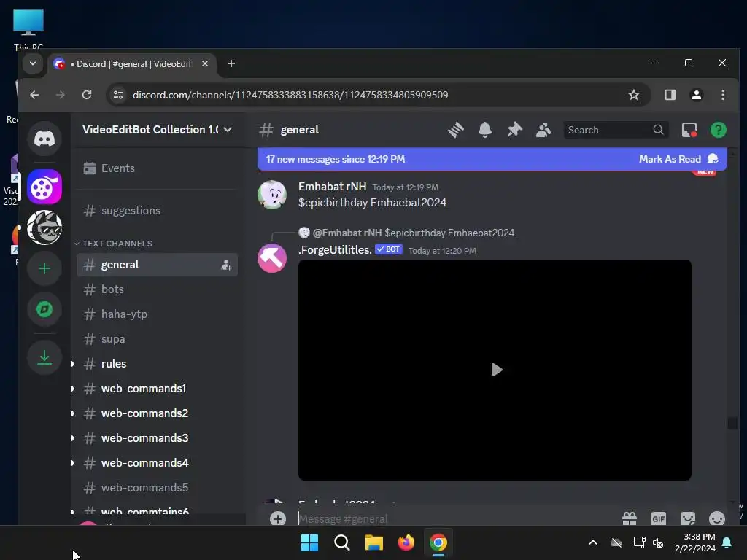Screen dimensions: 747x560
Task: Create invite icon on general channel
Action: (226, 265)
